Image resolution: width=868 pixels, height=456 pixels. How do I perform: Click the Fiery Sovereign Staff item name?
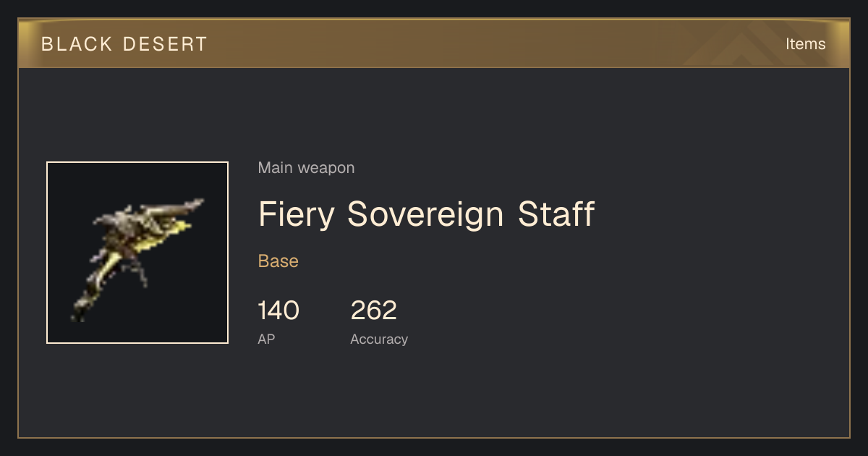pyautogui.click(x=426, y=214)
